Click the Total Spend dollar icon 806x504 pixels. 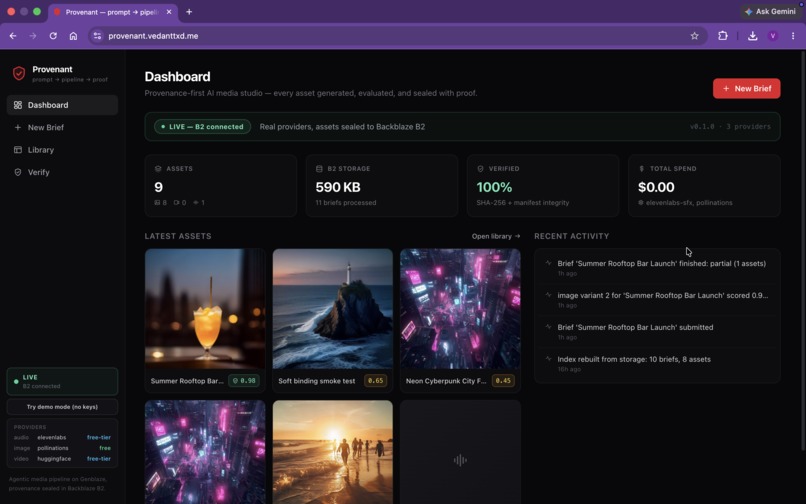[x=642, y=169]
